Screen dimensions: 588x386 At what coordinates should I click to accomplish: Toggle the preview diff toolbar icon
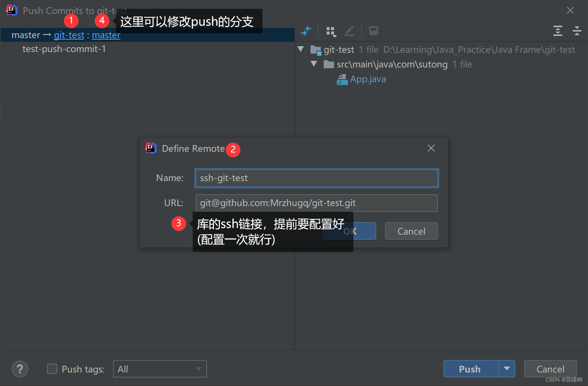coord(373,31)
